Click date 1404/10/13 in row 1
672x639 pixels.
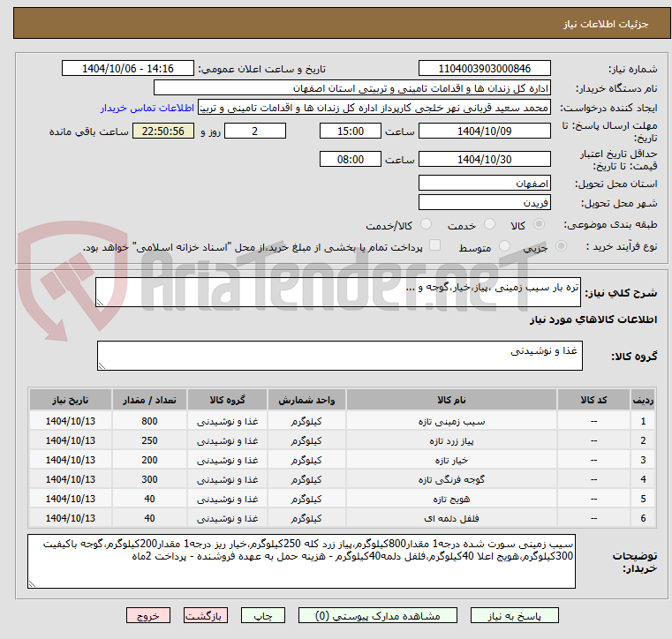coord(71,421)
